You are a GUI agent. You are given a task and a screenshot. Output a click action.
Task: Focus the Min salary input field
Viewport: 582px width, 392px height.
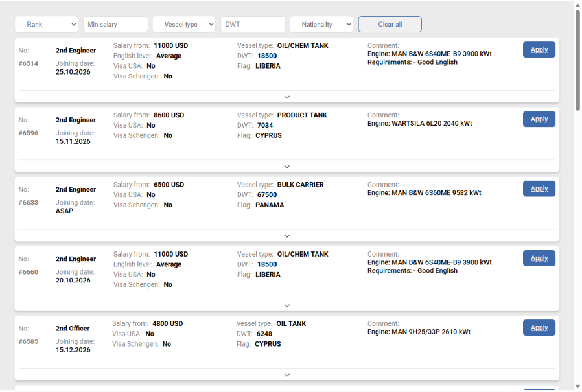(x=115, y=25)
